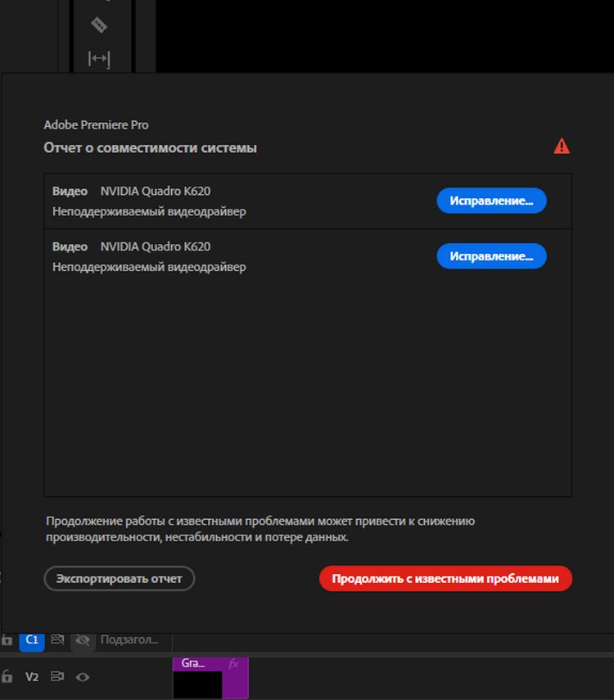The image size is (614, 700).
Task: Select the purple Gra... graphics clip
Action: pos(210,677)
